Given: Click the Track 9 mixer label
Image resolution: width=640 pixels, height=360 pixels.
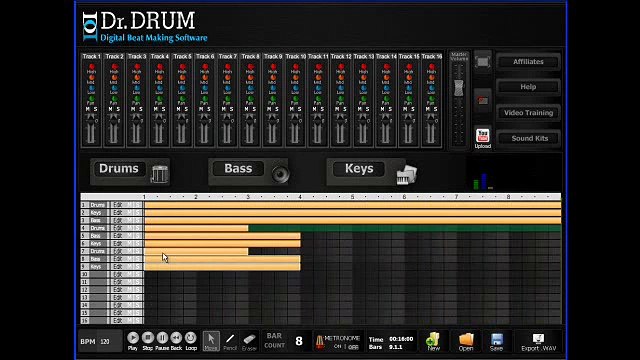Looking at the screenshot, I should [273, 56].
